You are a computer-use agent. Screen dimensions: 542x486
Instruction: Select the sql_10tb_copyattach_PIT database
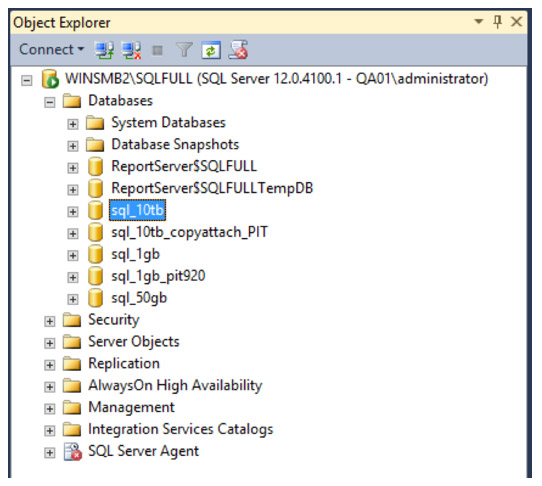point(189,232)
